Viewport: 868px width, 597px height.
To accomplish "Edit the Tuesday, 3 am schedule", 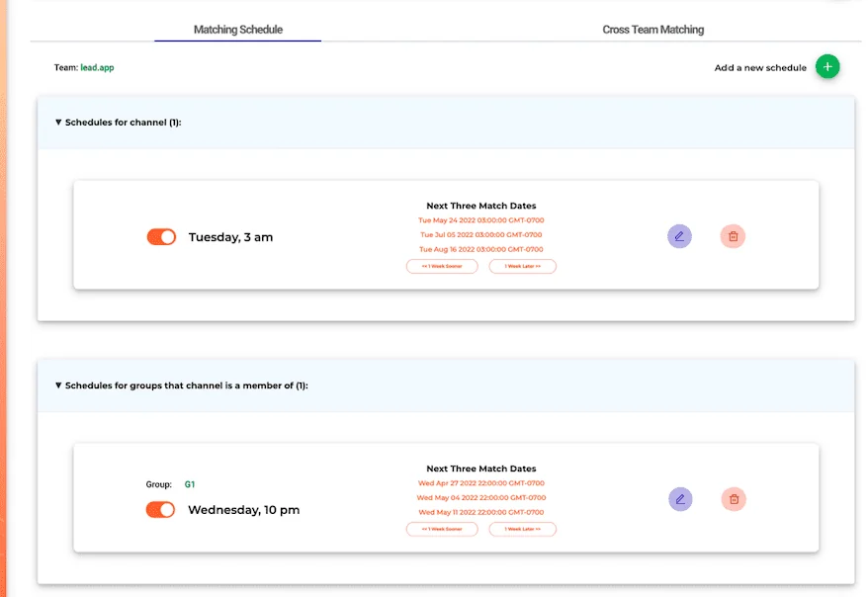I will tap(679, 236).
